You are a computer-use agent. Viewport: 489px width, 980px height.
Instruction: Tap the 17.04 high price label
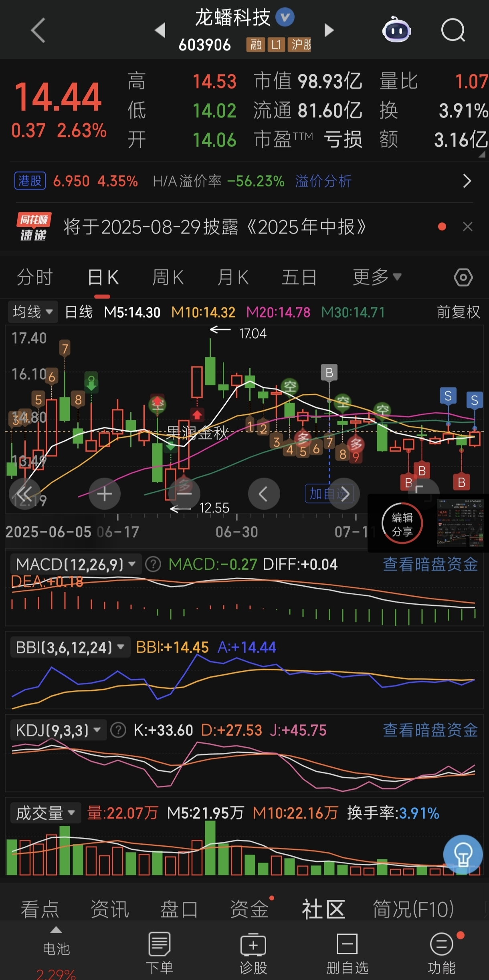tap(253, 333)
